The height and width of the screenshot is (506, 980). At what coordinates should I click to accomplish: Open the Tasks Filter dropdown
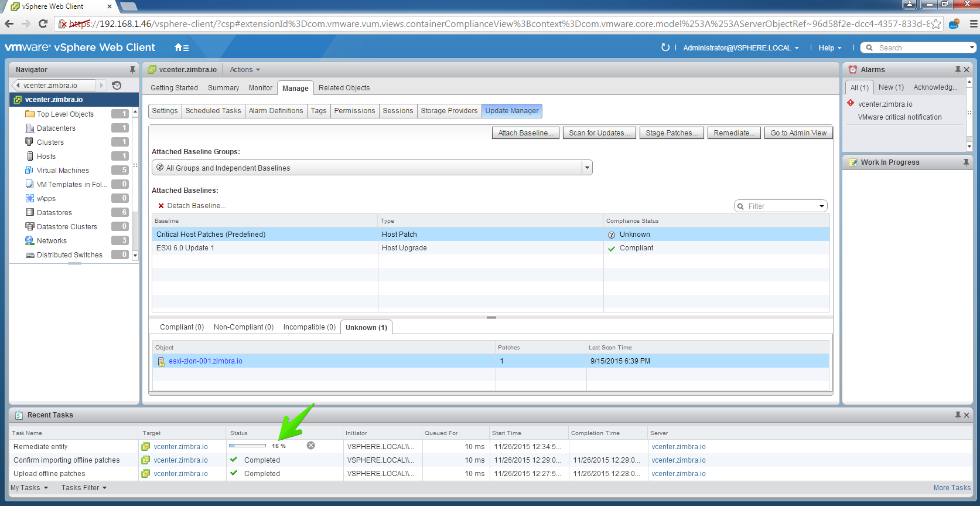coord(84,488)
